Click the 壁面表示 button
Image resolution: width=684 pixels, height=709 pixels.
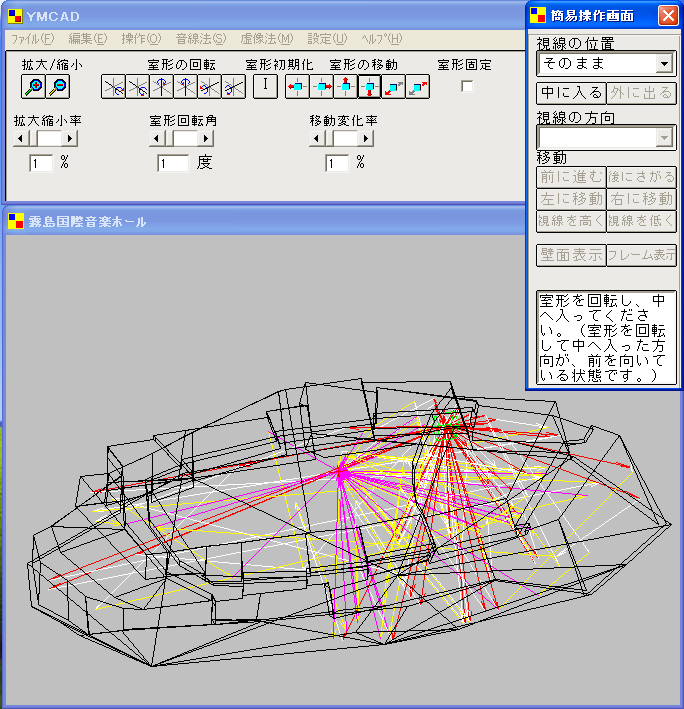pos(571,255)
